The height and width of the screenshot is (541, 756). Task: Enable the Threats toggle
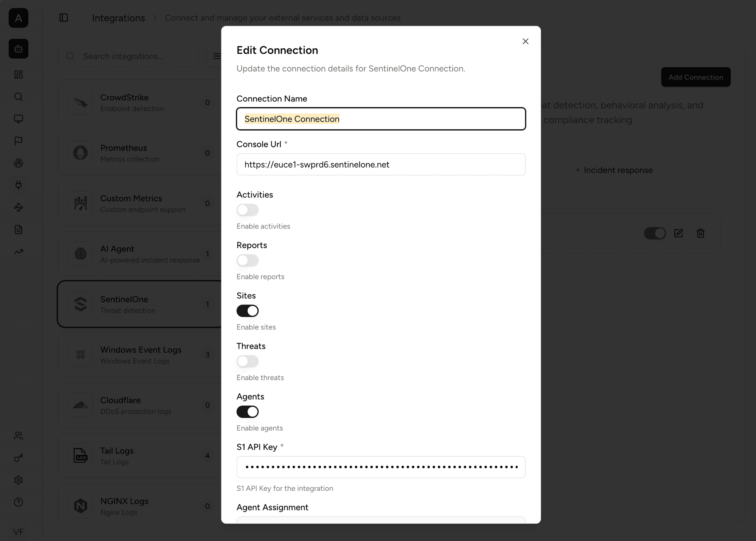248,361
